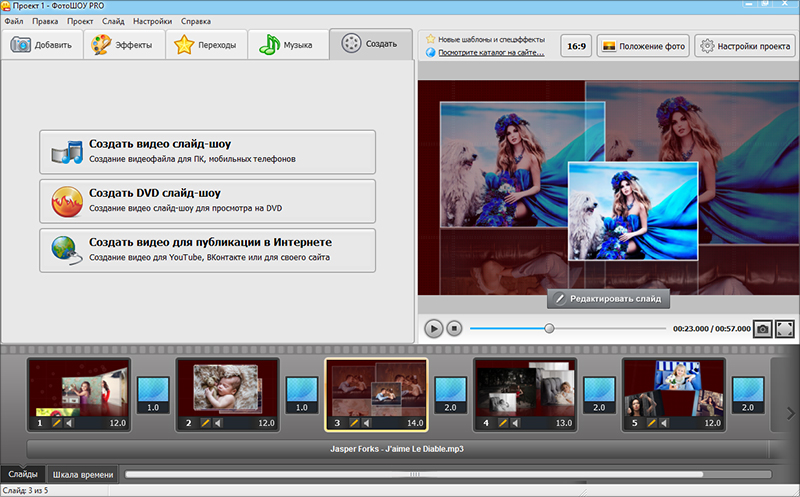The height and width of the screenshot is (497, 800).
Task: Switch to Шкала времени view tab
Action: point(83,475)
